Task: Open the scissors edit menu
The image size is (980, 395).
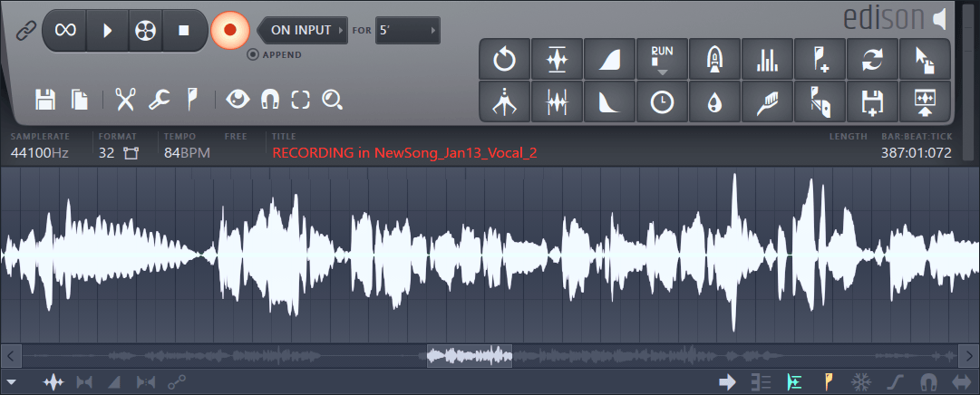Action: point(126,100)
